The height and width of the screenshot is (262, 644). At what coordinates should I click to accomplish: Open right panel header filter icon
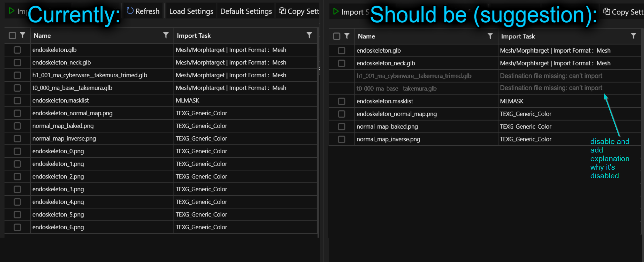[x=347, y=36]
